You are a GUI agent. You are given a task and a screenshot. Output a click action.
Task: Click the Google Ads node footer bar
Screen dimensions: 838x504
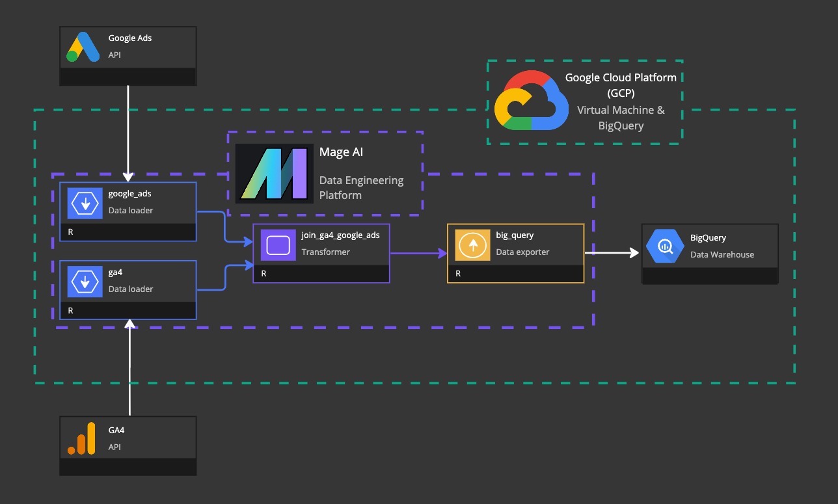coord(128,76)
